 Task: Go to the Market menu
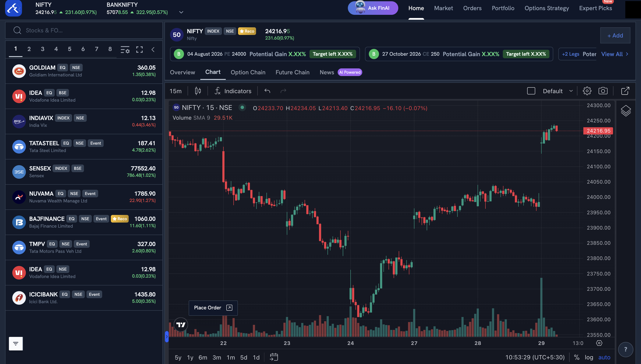pos(443,8)
